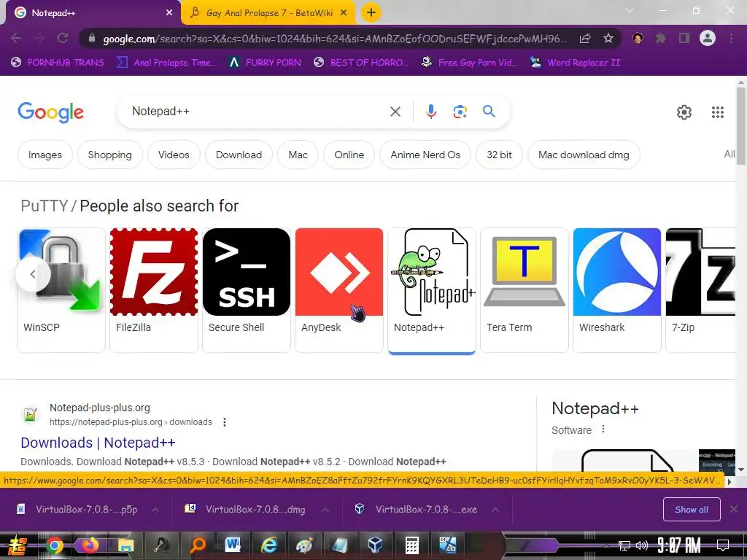Image resolution: width=747 pixels, height=560 pixels.
Task: Open the Chrome profile avatar
Action: (x=708, y=38)
